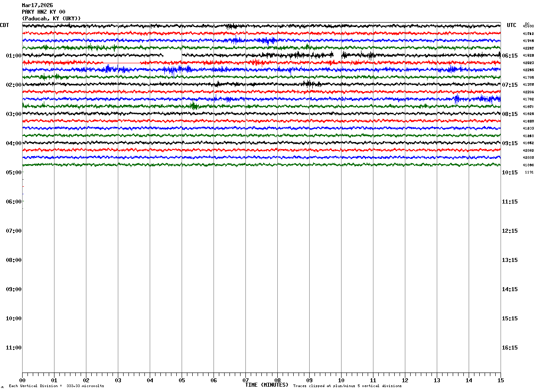Click the 'CDT' timezone label
Viewport: 536px width, 392px height.
coord(4,25)
